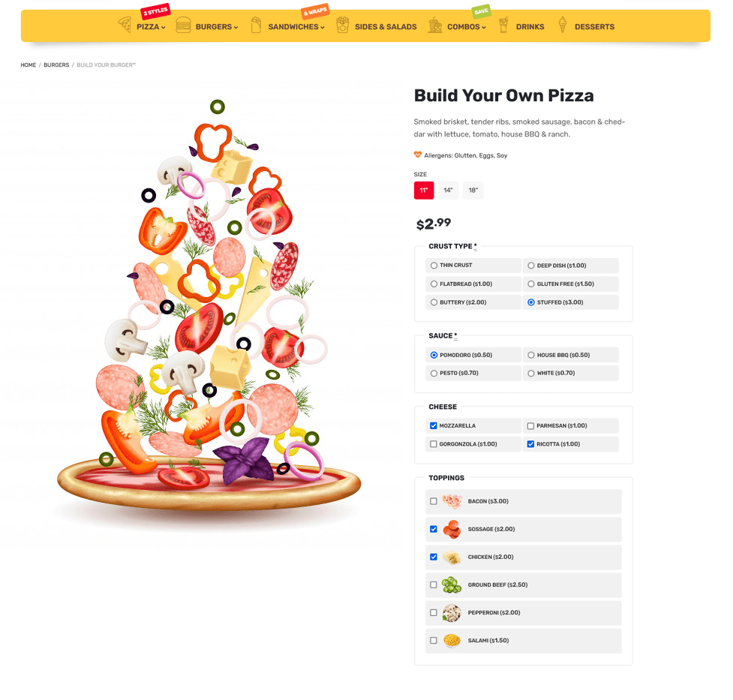Image resolution: width=733 pixels, height=700 pixels.
Task: Check the Parmesan cheese checkbox
Action: [x=530, y=426]
